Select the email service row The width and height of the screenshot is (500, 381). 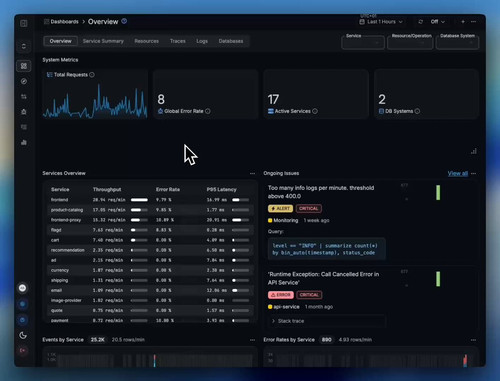tap(150, 290)
